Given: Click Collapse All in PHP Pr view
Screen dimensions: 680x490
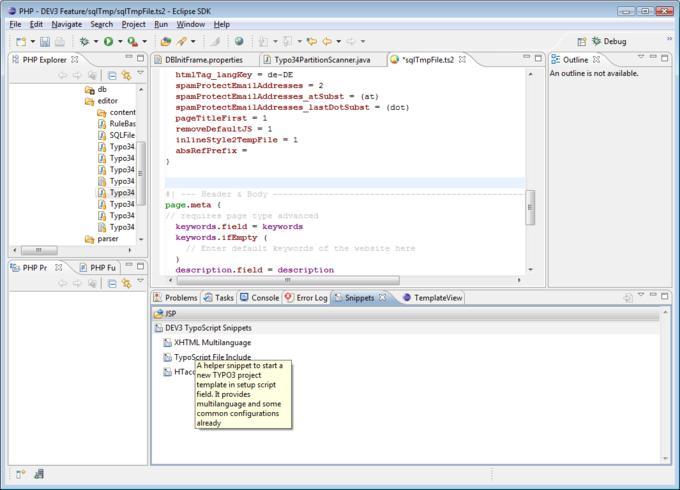Looking at the screenshot, I should pos(112,283).
